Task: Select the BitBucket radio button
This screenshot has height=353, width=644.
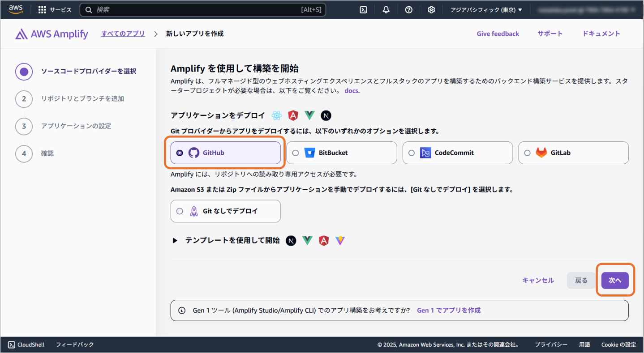Action: point(296,153)
